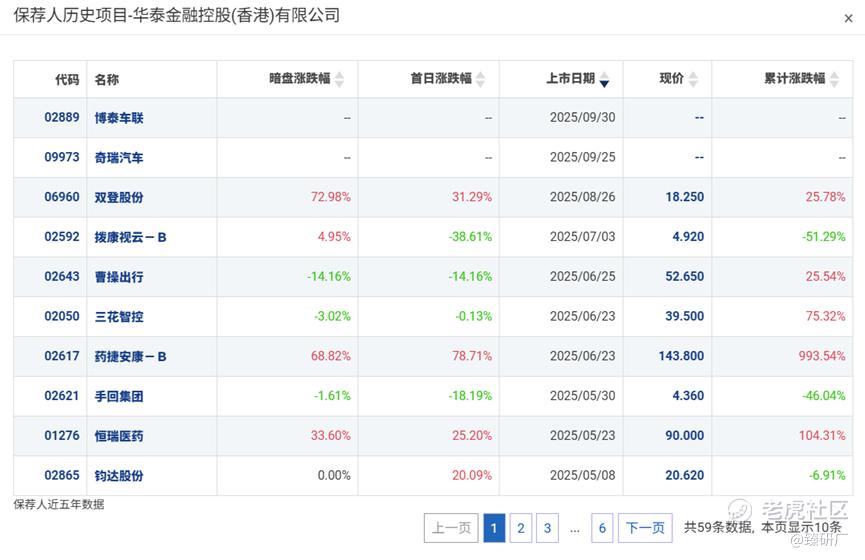
Task: Open stock 双登股份
Action: (119, 198)
